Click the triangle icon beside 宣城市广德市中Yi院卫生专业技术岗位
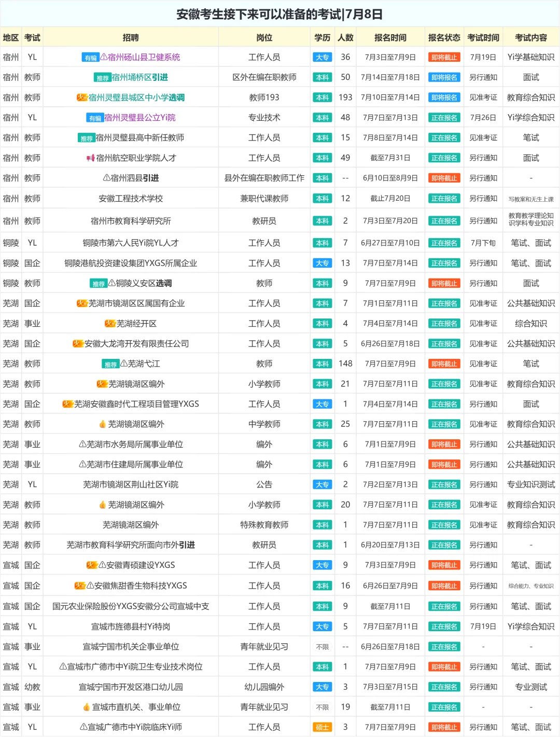This screenshot has width=560, height=737. click(x=63, y=666)
